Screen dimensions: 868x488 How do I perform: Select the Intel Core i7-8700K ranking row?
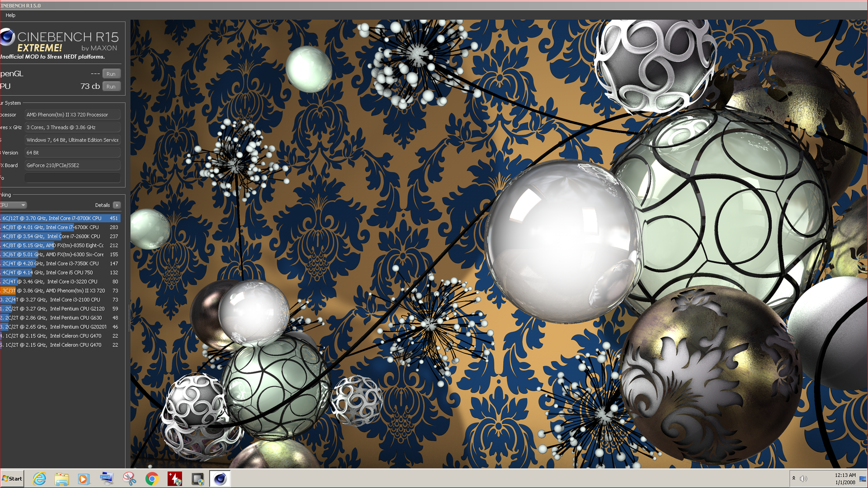(x=60, y=218)
